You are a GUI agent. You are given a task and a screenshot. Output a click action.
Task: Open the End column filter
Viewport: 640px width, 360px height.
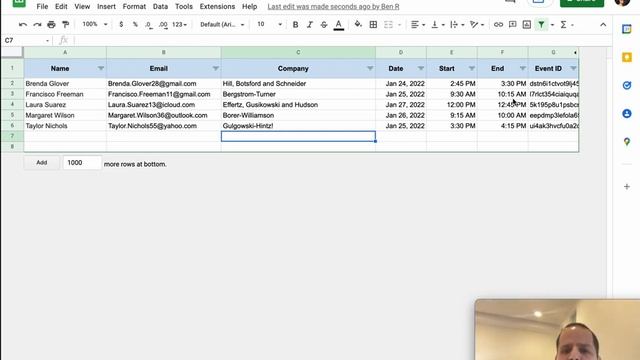tap(522, 69)
